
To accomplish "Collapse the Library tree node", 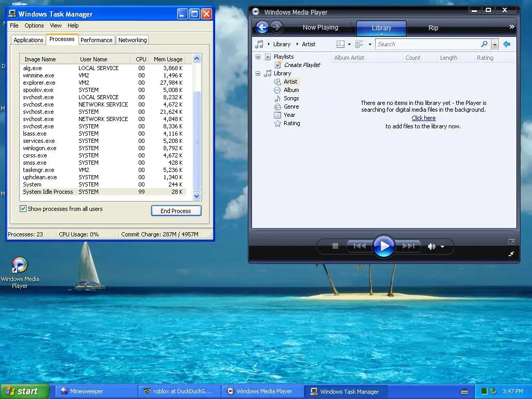I will click(258, 73).
